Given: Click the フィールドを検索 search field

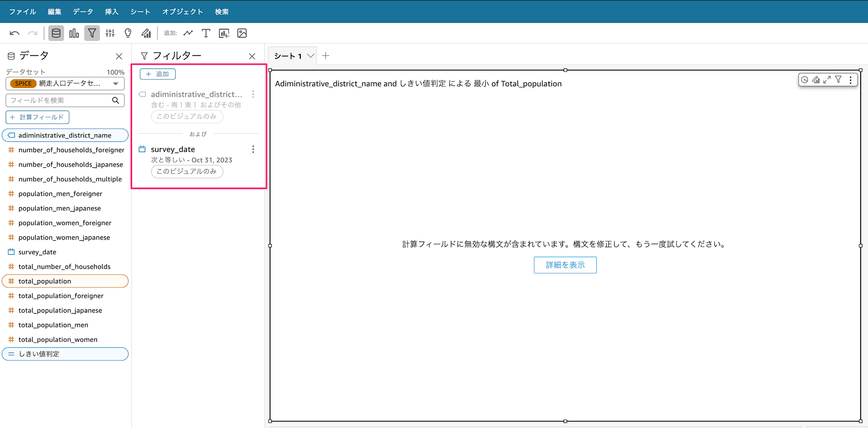Looking at the screenshot, I should point(65,100).
